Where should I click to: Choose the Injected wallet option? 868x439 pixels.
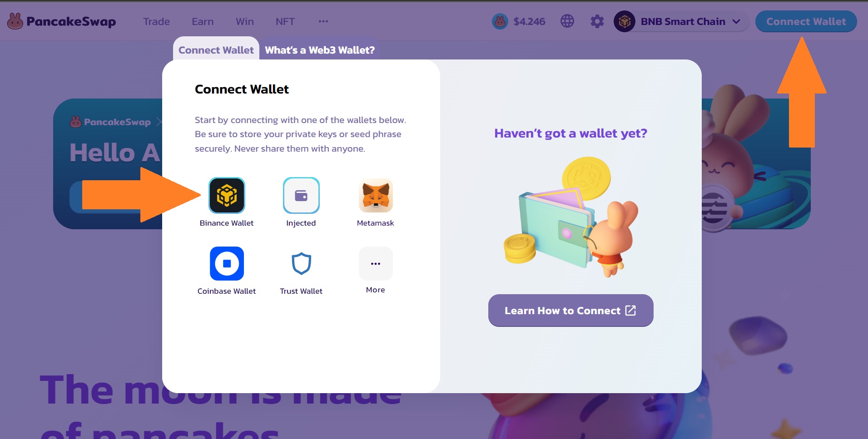tap(301, 195)
